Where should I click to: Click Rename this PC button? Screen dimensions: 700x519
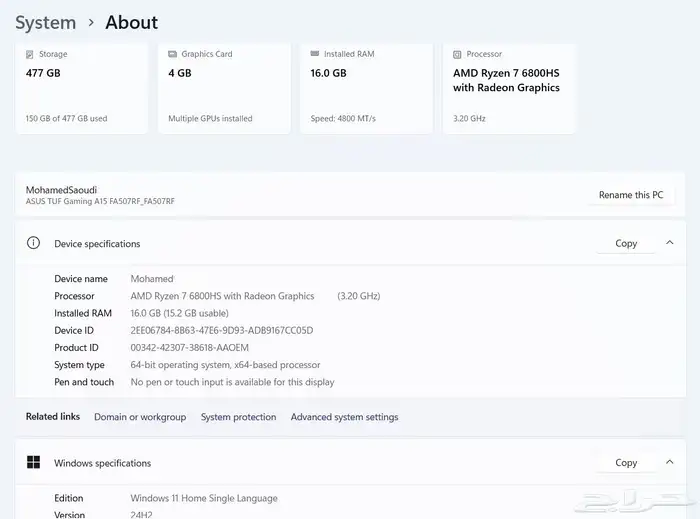[x=630, y=195]
